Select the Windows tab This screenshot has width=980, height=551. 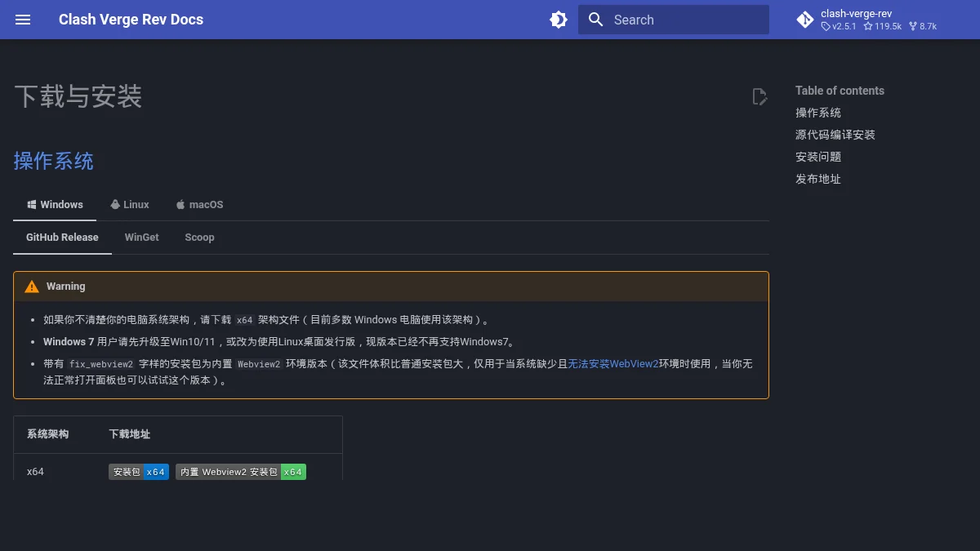(55, 204)
